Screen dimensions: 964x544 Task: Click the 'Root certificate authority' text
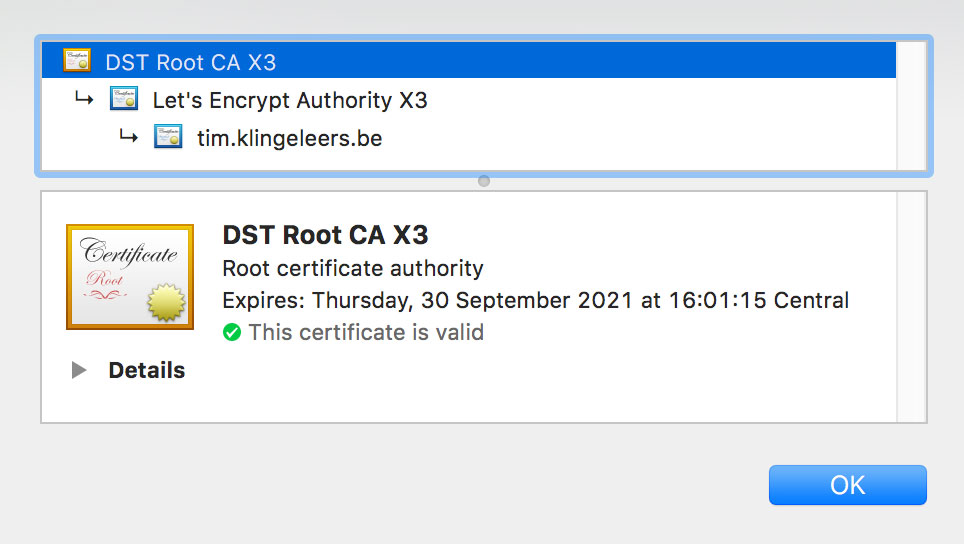(x=352, y=269)
